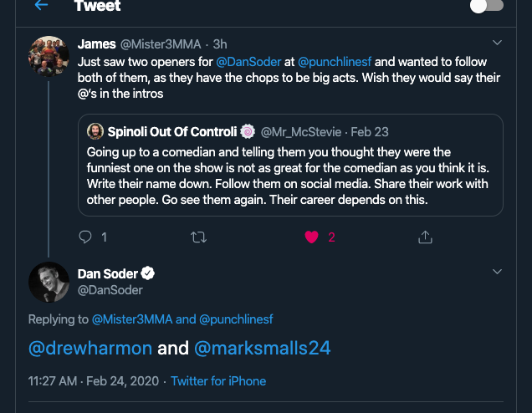Image resolution: width=532 pixels, height=413 pixels.
Task: Retweet James's tweet
Action: pyautogui.click(x=198, y=237)
